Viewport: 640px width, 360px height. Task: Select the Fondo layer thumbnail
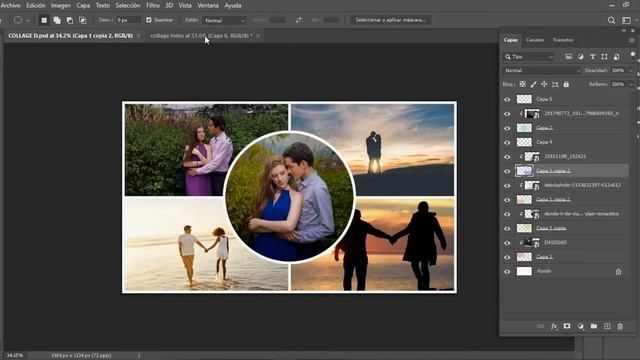click(x=524, y=271)
